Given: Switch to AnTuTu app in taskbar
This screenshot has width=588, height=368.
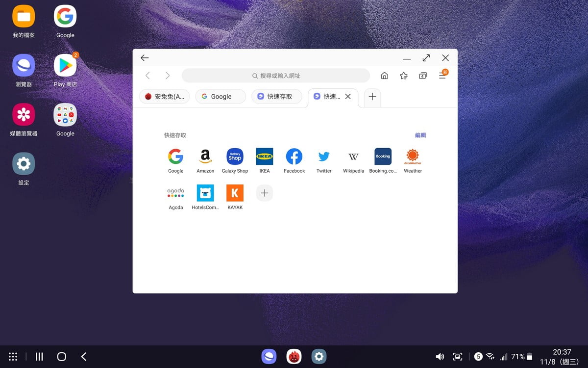Looking at the screenshot, I should (x=294, y=356).
